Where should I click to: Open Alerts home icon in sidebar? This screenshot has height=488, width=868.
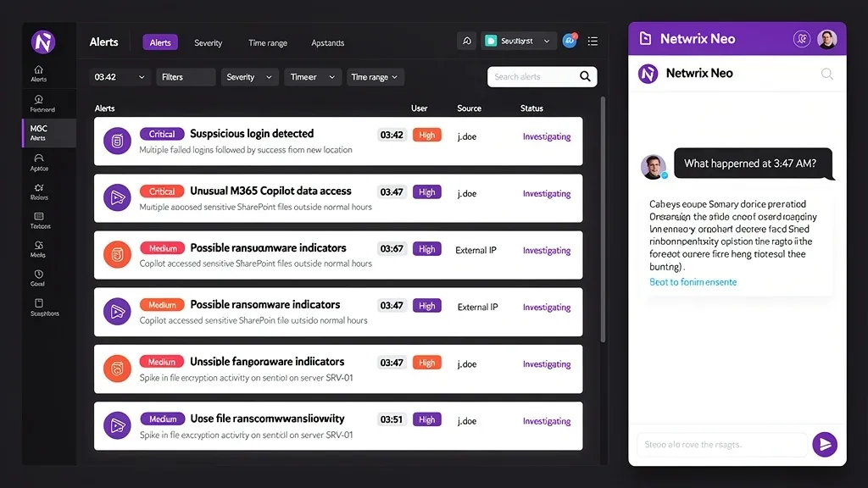pyautogui.click(x=39, y=73)
